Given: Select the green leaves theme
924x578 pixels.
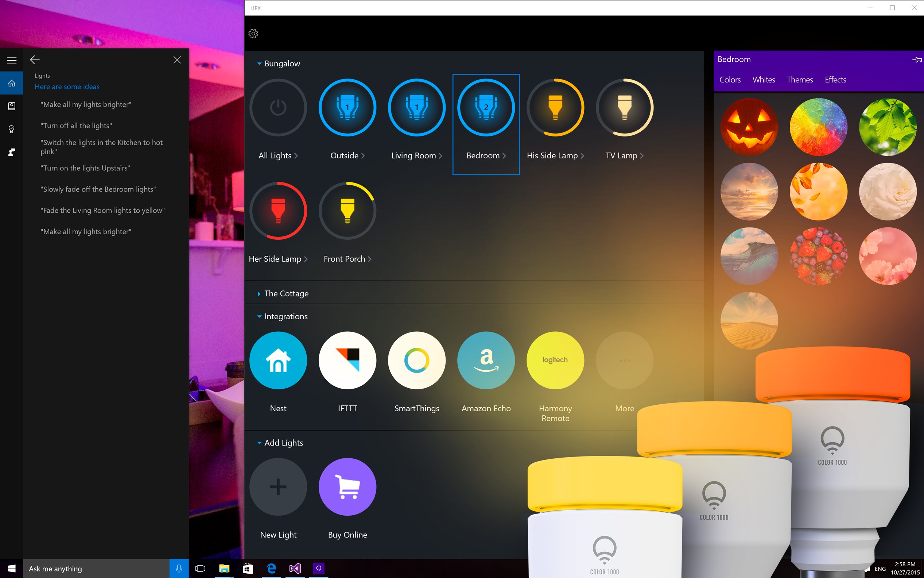Looking at the screenshot, I should (x=888, y=127).
